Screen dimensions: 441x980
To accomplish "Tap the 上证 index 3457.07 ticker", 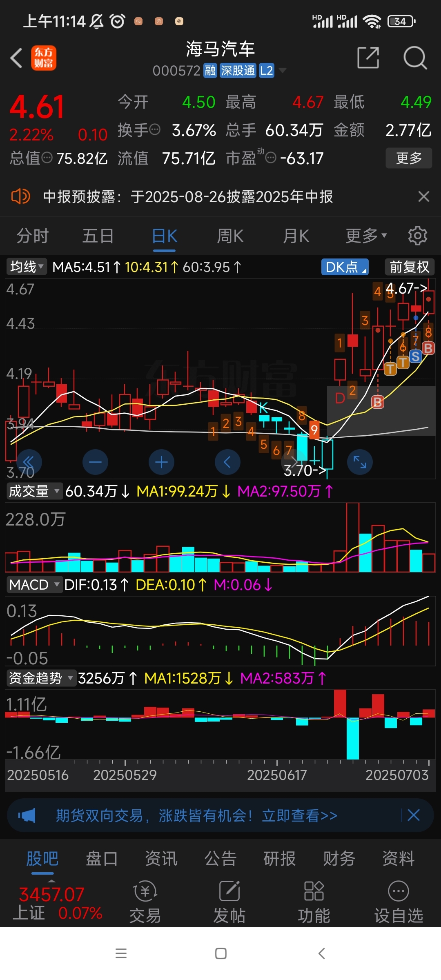I will point(57,903).
